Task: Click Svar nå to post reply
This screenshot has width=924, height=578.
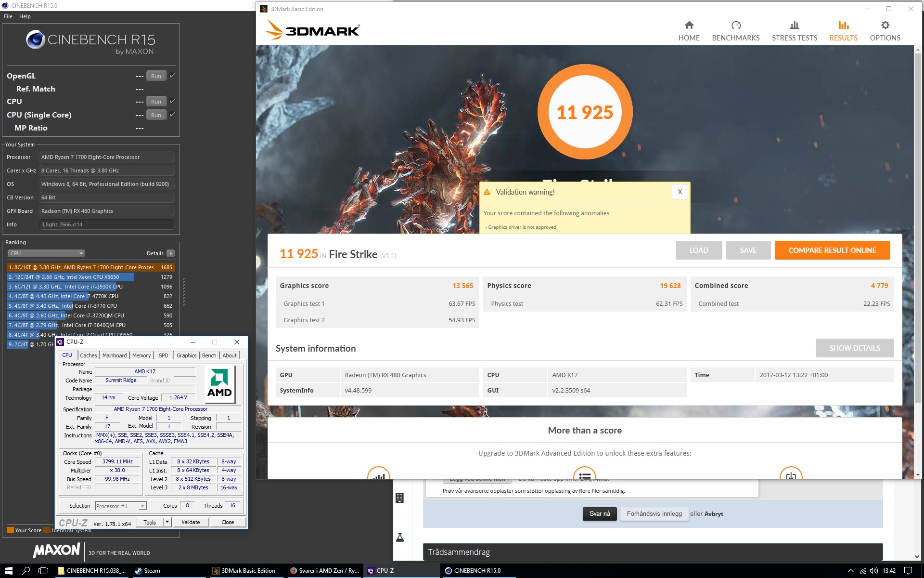Action: click(x=600, y=514)
